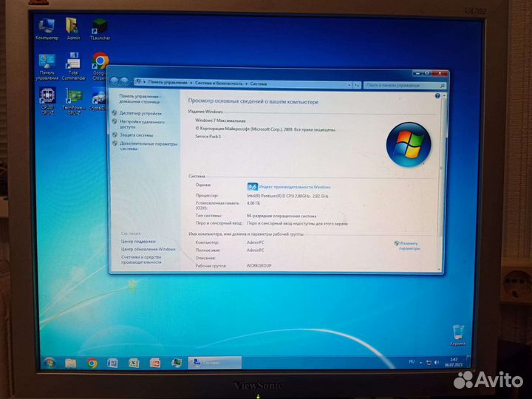
Task: Refresh the address bar page
Action: click(x=357, y=85)
